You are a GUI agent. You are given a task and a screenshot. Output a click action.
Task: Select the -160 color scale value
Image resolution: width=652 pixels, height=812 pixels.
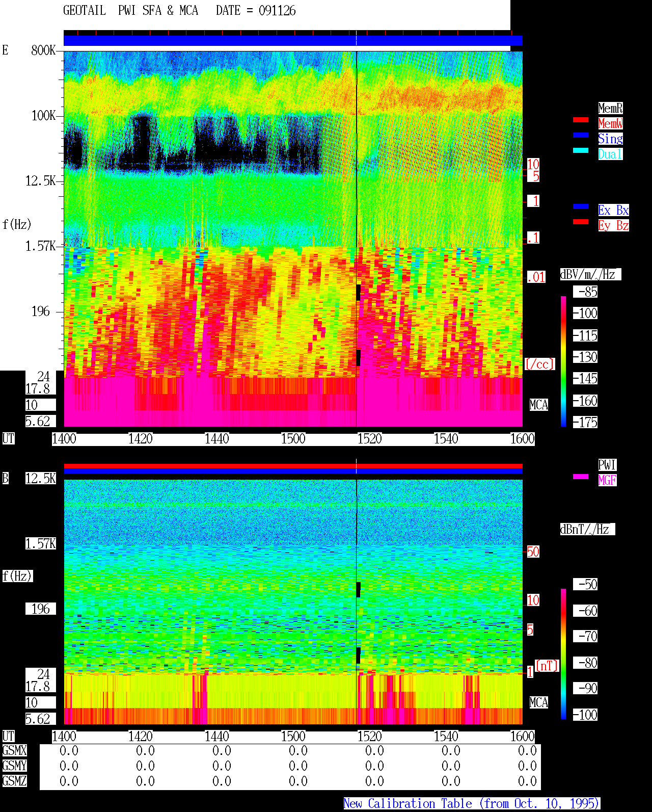(x=585, y=401)
